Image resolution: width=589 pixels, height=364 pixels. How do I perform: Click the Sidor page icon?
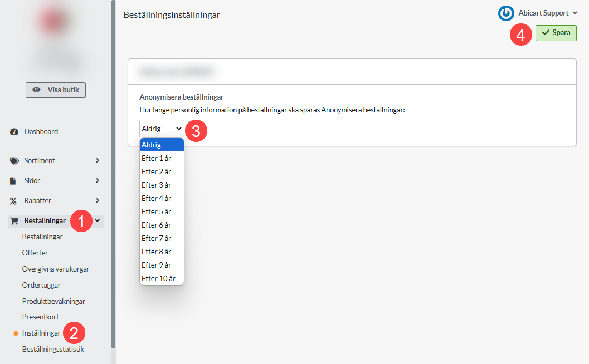[x=13, y=181]
